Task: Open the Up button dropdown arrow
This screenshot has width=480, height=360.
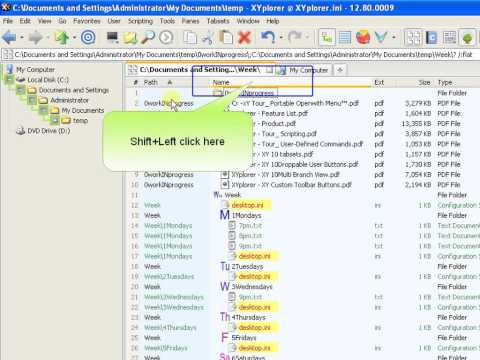Action: 74,37
